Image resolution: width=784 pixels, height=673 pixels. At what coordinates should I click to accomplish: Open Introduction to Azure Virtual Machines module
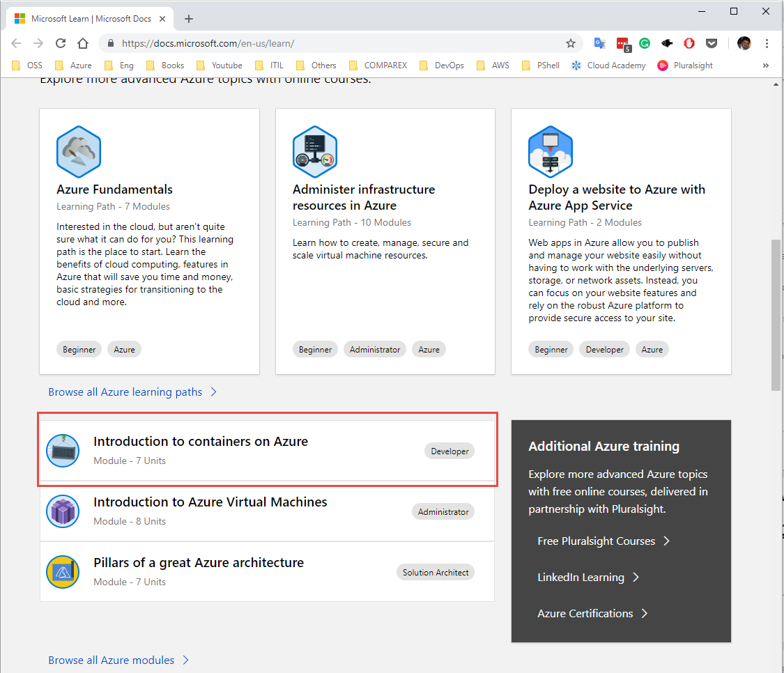210,502
